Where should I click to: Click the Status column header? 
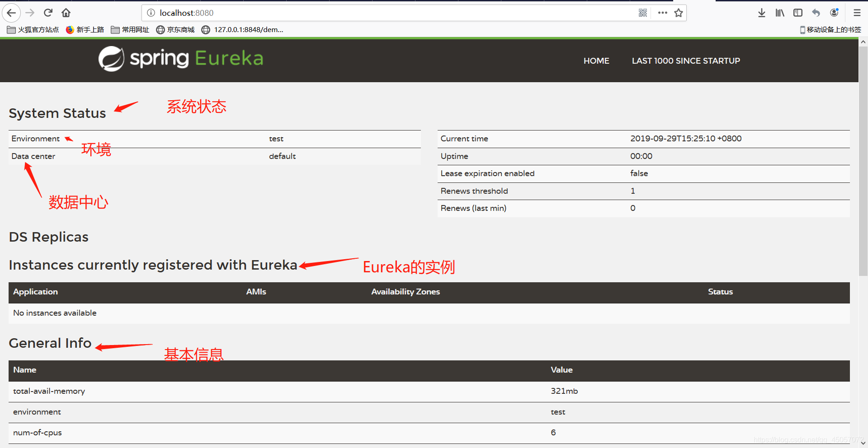pyautogui.click(x=720, y=292)
